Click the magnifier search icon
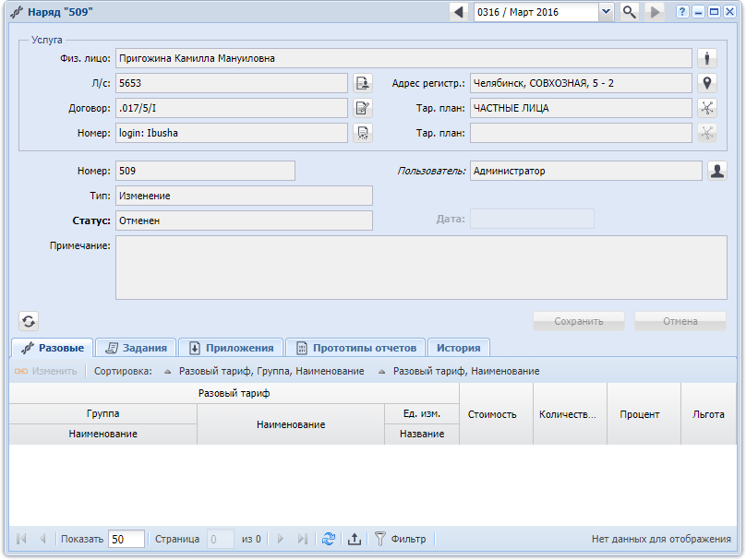This screenshot has width=746, height=560. click(x=629, y=12)
